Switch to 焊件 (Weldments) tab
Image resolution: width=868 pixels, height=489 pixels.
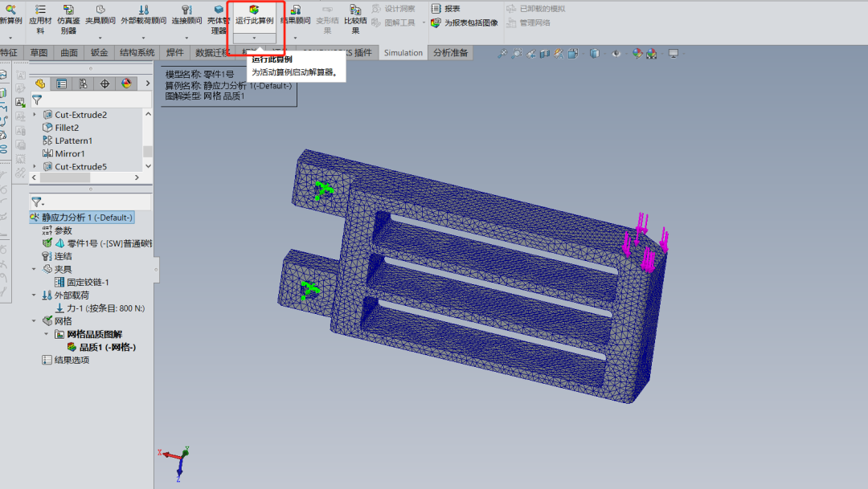[x=175, y=52]
